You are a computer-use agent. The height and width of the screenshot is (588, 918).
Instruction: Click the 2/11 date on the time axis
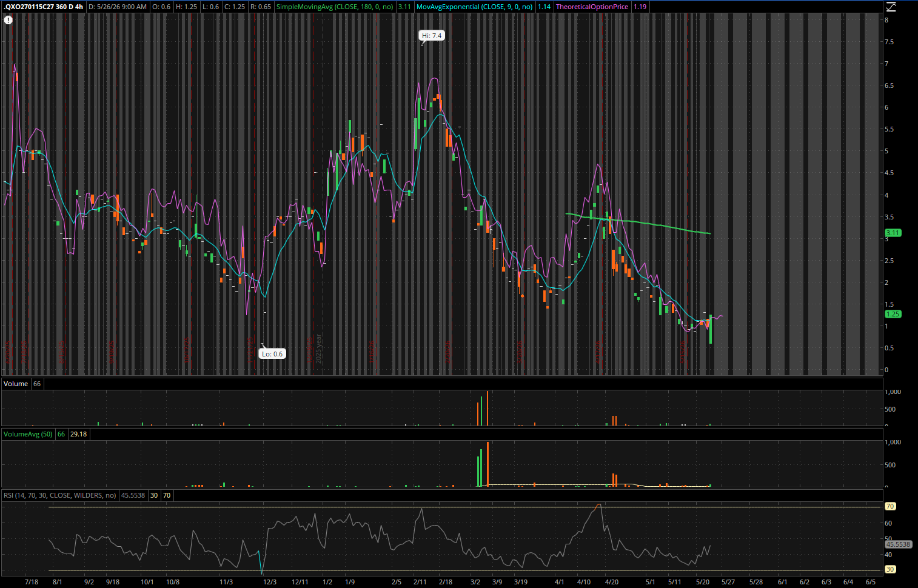tap(420, 582)
